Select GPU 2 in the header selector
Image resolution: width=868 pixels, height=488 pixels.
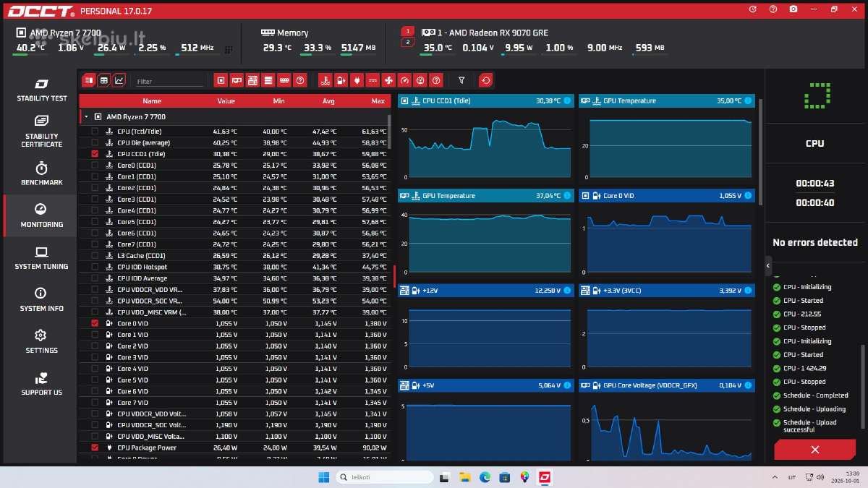(407, 43)
